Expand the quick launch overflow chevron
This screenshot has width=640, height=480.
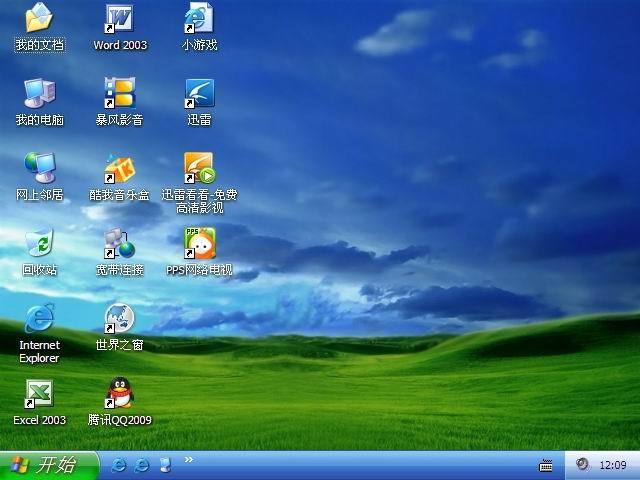[189, 460]
